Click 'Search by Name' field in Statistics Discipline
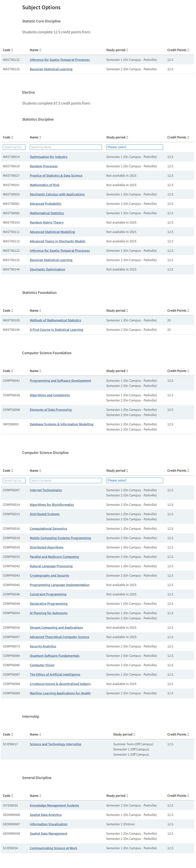The image size is (196, 868). point(66,147)
